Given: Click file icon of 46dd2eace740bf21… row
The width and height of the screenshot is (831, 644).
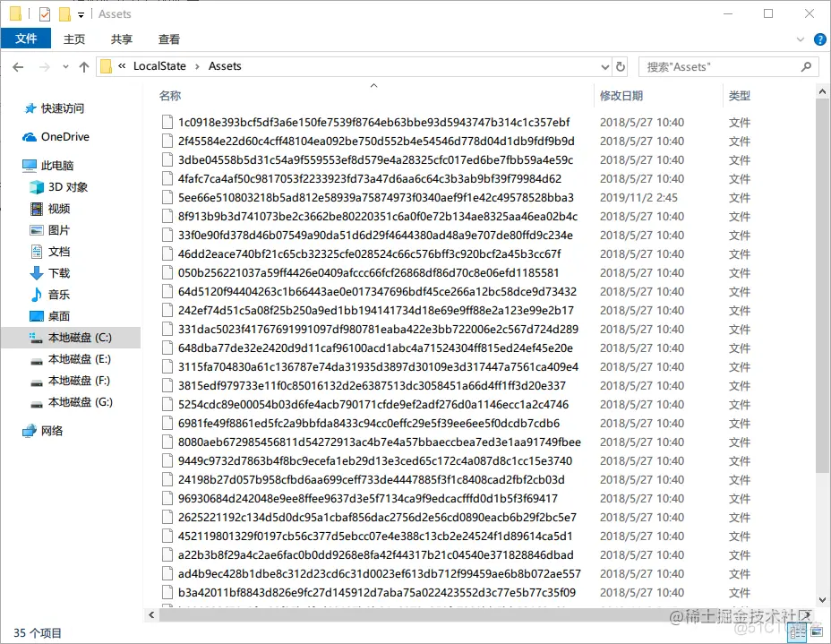Looking at the screenshot, I should pos(167,253).
